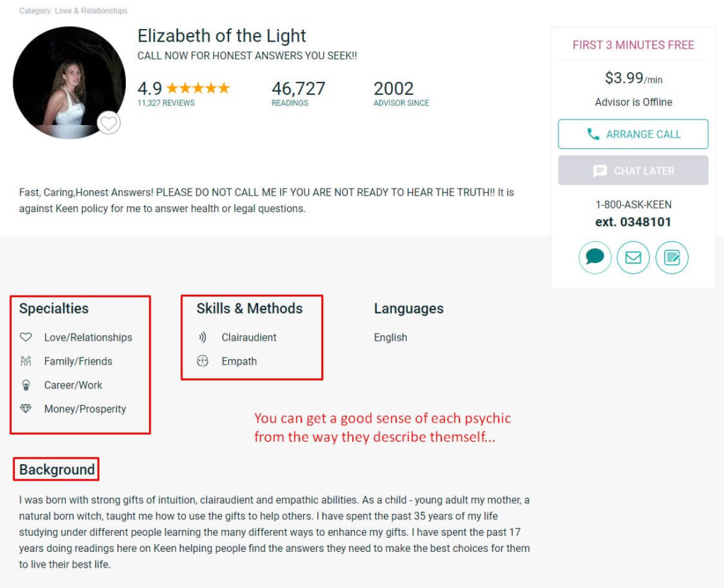724x588 pixels.
Task: Open the 11,327 Reviews link
Action: (166, 103)
